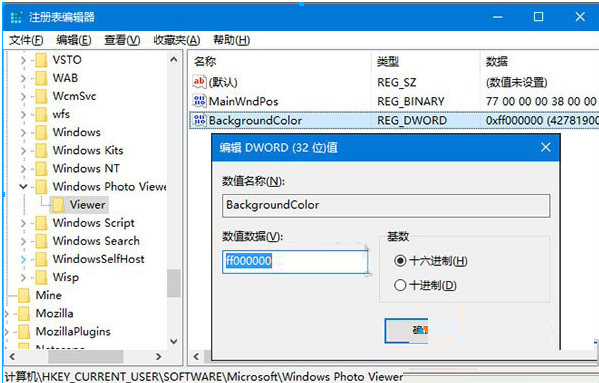Click the Viewer subkey folder icon
This screenshot has height=383, width=599.
[58, 205]
